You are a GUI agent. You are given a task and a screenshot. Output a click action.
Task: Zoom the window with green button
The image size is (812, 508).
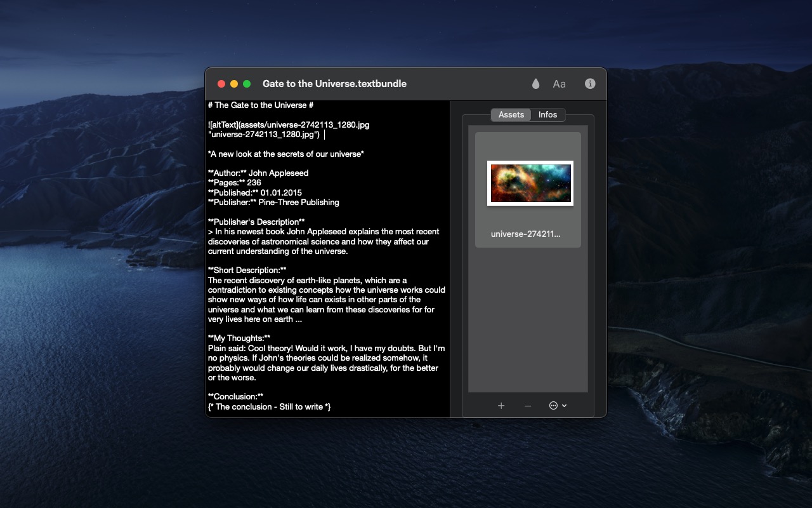click(247, 84)
